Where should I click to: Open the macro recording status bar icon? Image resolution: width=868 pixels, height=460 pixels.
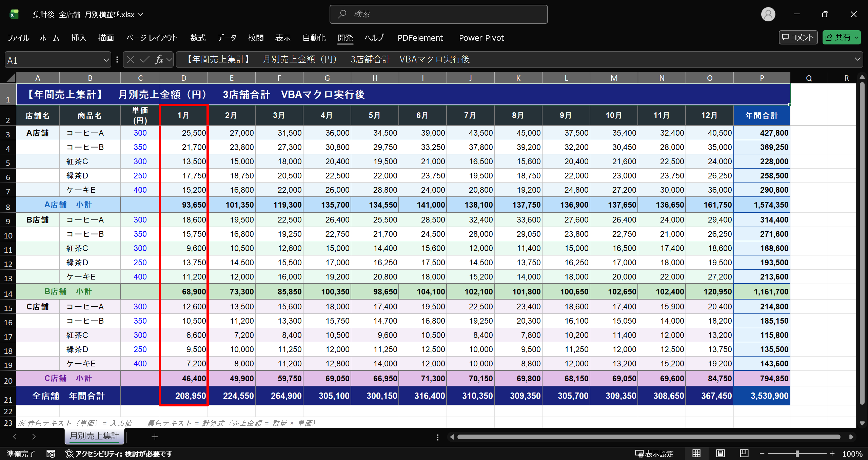tap(51, 454)
